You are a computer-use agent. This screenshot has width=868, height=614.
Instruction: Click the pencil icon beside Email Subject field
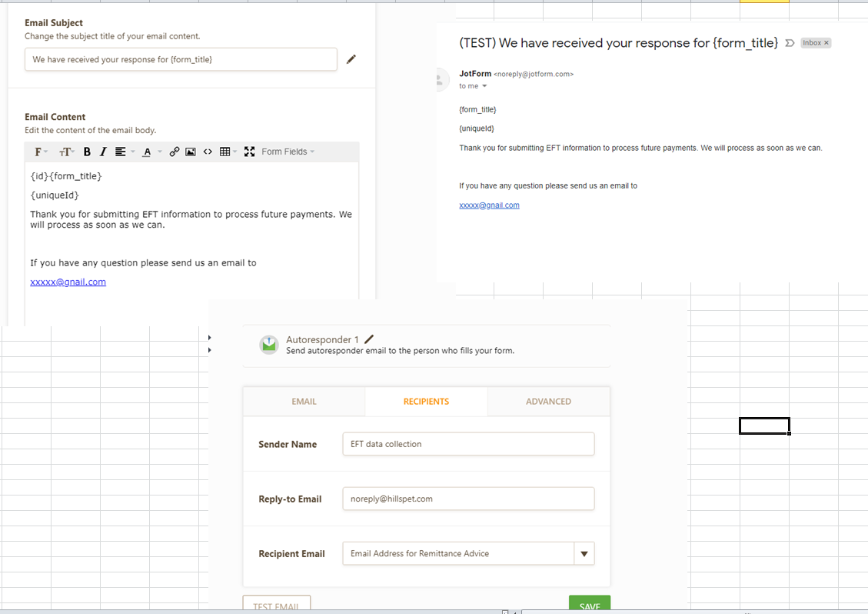click(351, 59)
